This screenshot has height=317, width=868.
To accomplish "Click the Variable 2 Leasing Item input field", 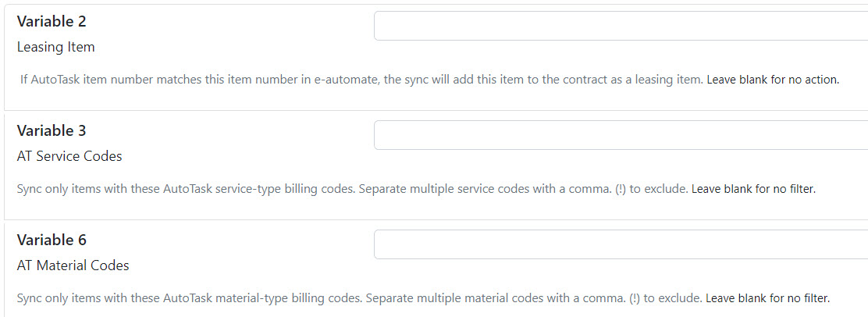I will 621,26.
